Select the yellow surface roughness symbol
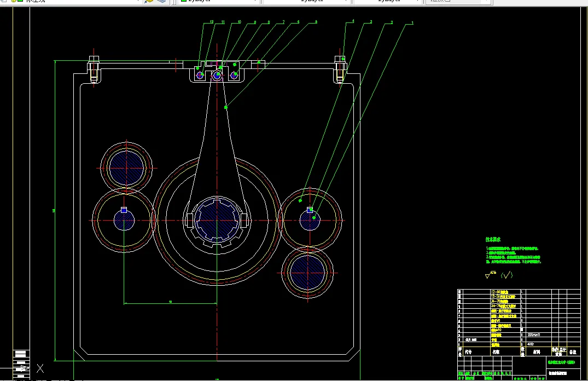The width and height of the screenshot is (588, 381). [490, 275]
